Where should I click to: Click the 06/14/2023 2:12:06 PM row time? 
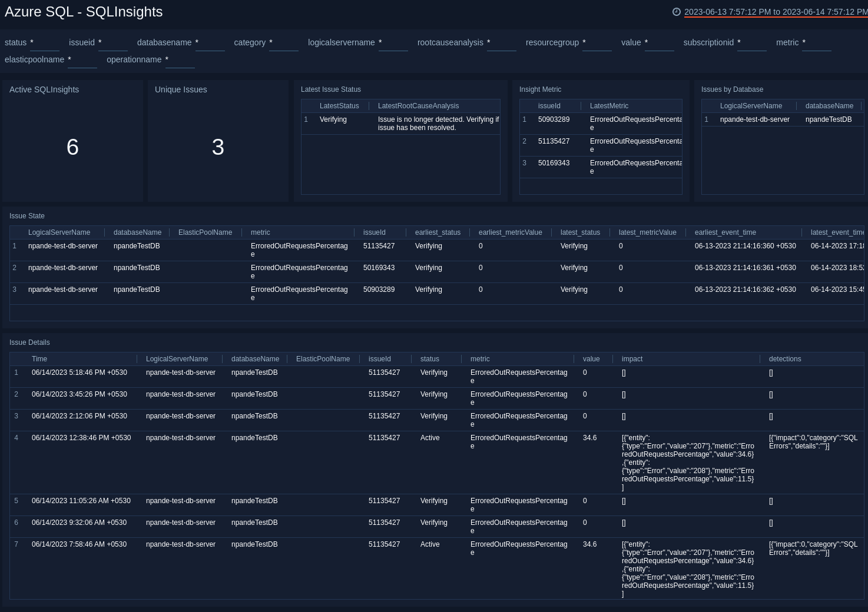coord(79,416)
